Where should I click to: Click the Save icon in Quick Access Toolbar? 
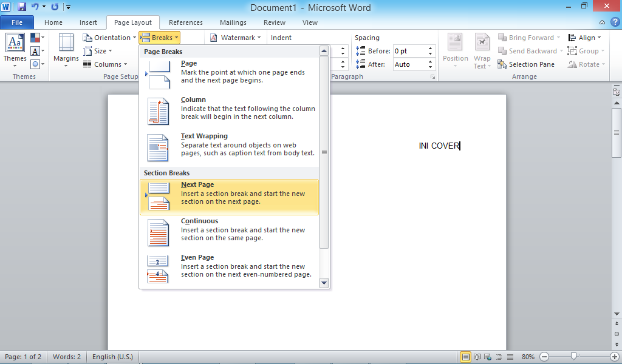pyautogui.click(x=22, y=7)
